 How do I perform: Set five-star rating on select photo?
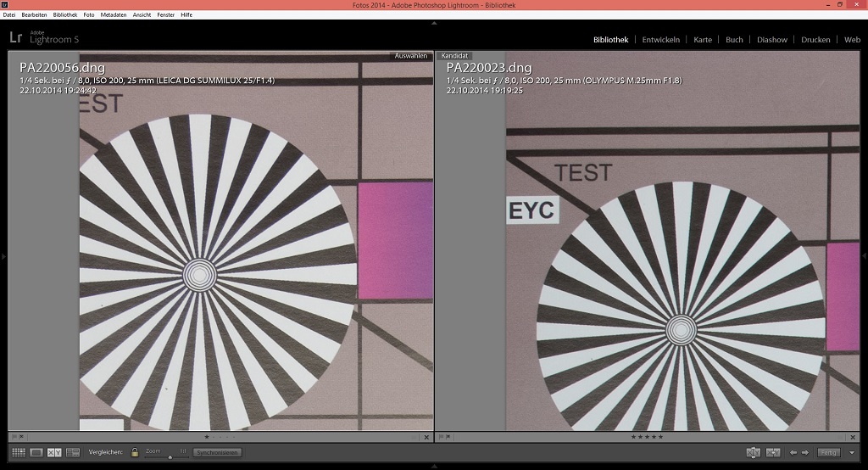[x=234, y=437]
